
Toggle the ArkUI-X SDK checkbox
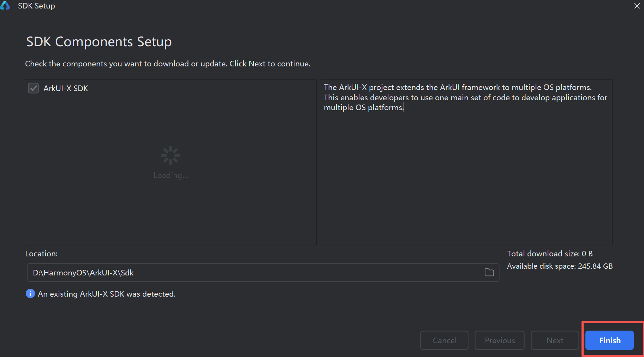34,88
